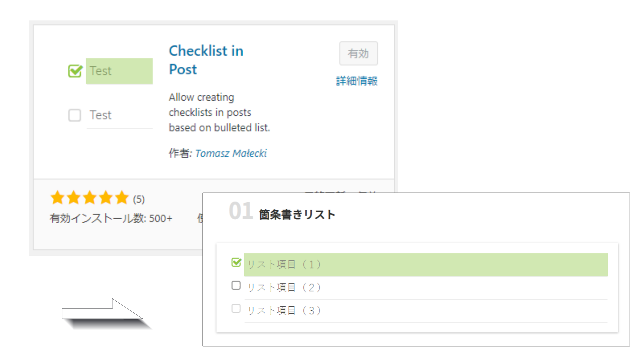Click the (5) review count
644x362 pixels.
139,199
